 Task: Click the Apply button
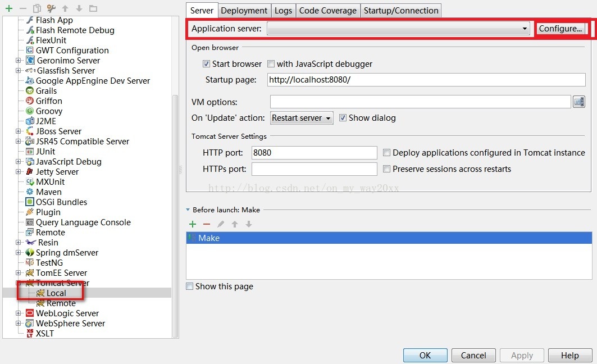pos(522,355)
